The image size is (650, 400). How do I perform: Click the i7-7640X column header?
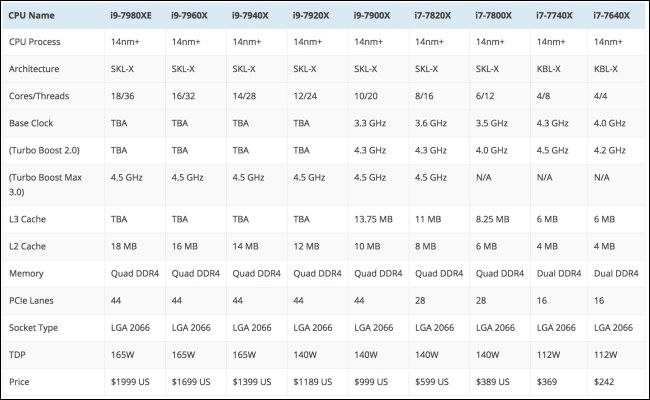[x=611, y=15]
